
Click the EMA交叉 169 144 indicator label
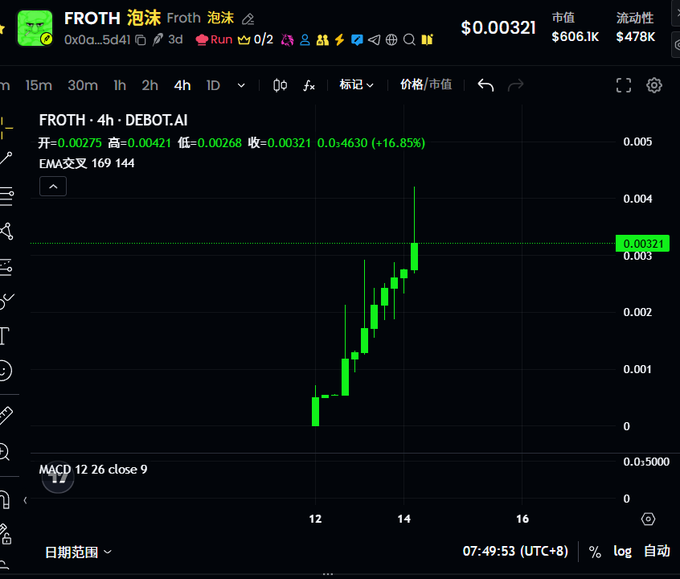[87, 164]
